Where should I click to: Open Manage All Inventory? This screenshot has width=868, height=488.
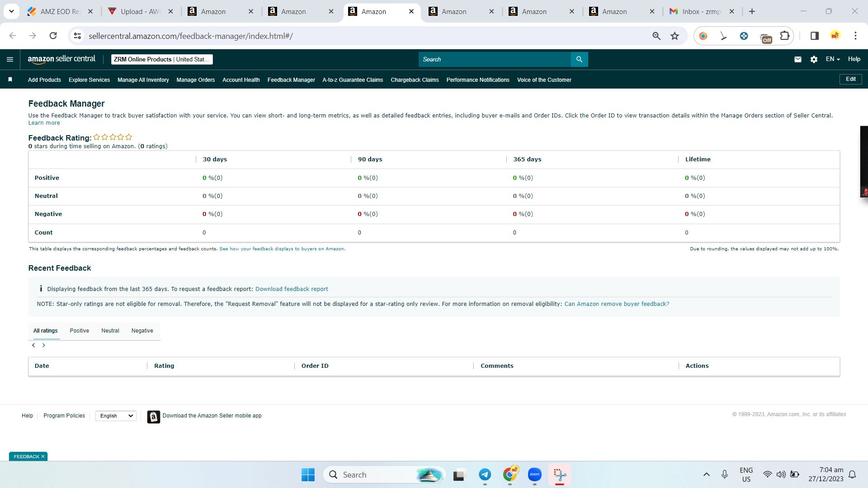tap(143, 80)
